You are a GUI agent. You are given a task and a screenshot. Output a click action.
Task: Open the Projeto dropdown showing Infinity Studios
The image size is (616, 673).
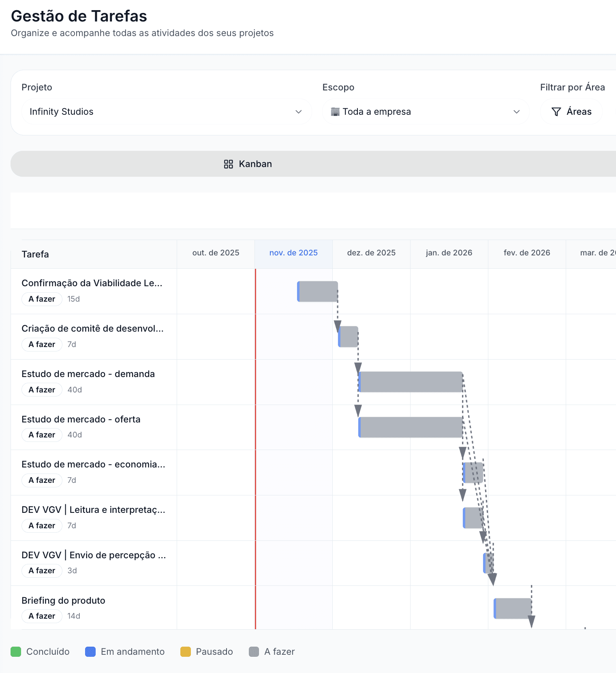coord(167,111)
